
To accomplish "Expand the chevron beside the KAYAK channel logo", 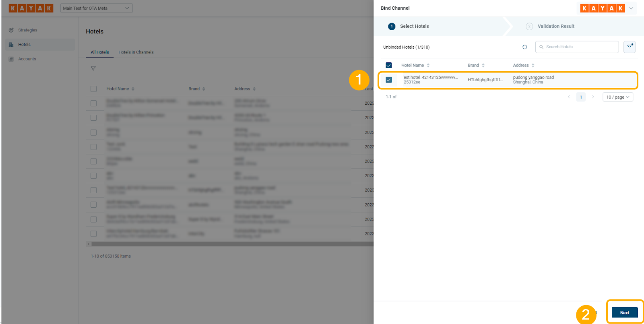I will 631,8.
